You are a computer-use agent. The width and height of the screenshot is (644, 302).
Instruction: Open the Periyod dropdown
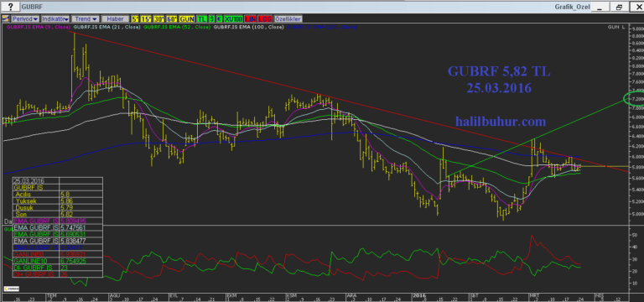(x=25, y=19)
